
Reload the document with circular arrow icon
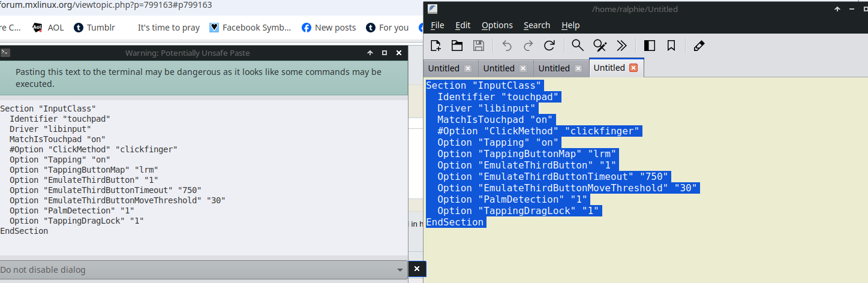click(549, 46)
